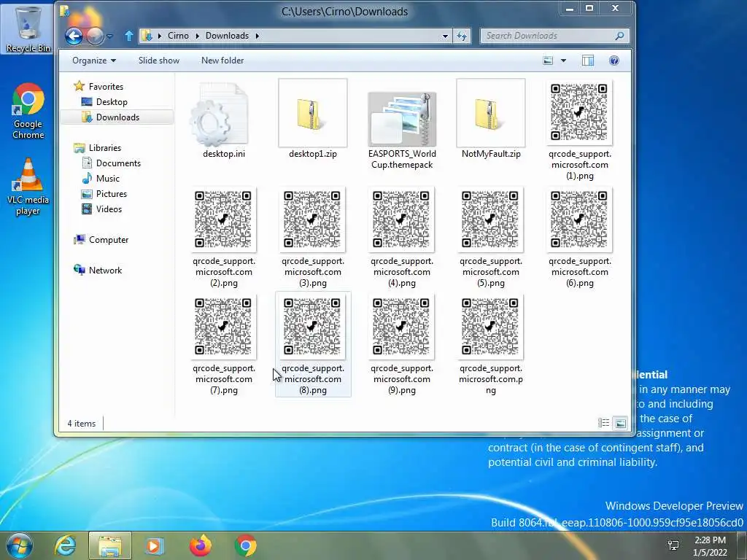Open Videos library
Viewport: 747px width, 560px height.
(102, 209)
